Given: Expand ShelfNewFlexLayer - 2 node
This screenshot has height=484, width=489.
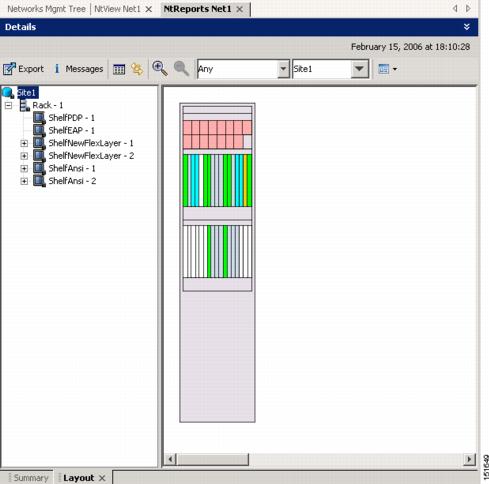Looking at the screenshot, I should click(x=24, y=156).
